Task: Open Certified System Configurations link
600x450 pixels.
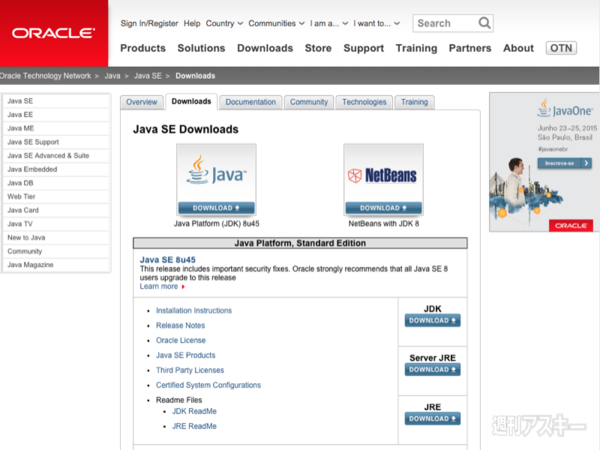Action: tap(208, 385)
